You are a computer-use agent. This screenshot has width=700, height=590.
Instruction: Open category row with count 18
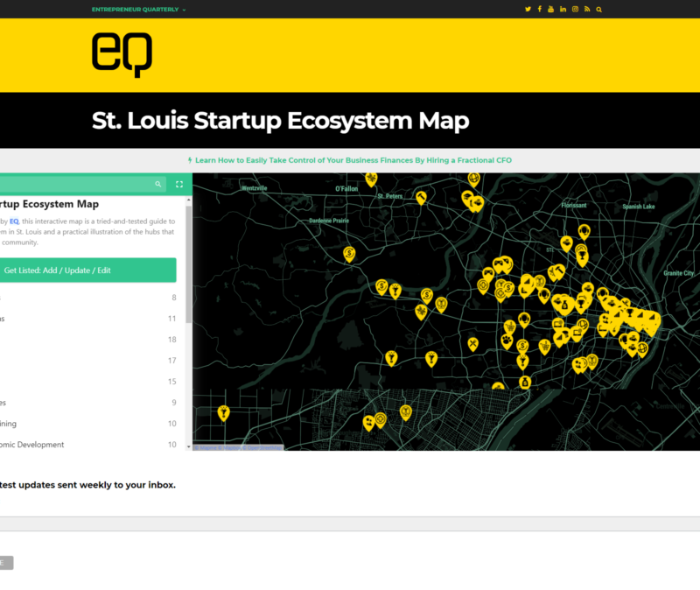(88, 340)
